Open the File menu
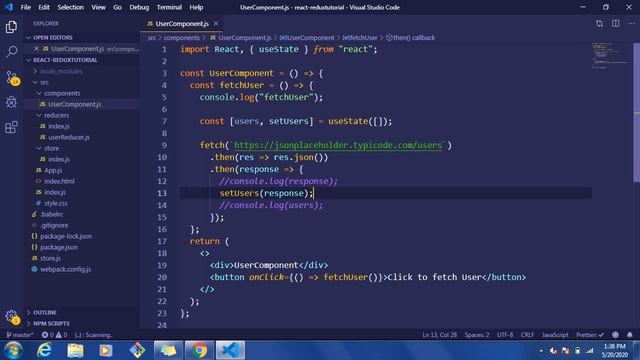The image size is (640, 360). pos(26,7)
